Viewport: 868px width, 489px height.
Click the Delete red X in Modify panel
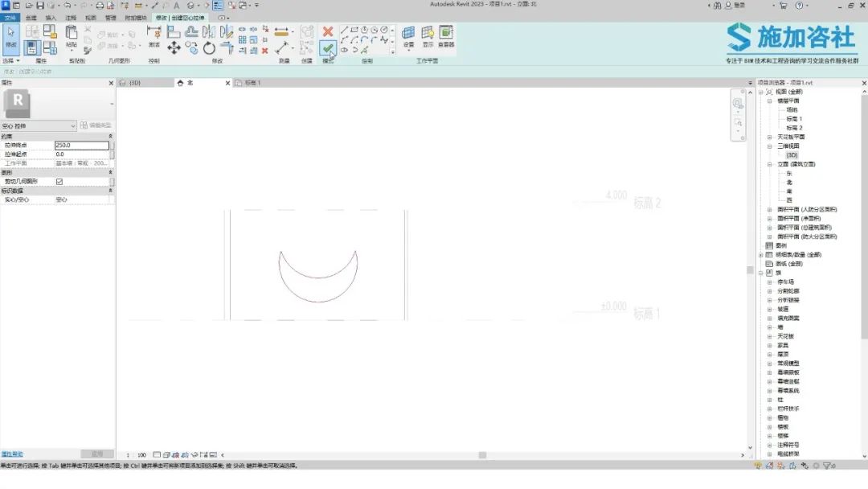265,51
